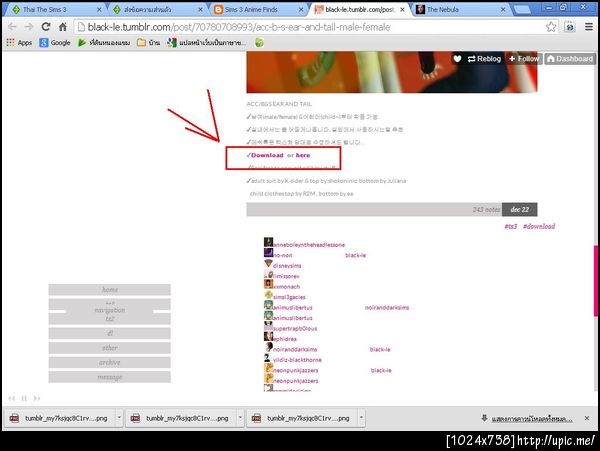This screenshot has height=451, width=600.
Task: Click the supertrapb0lous avatar icon
Action: coord(268,326)
